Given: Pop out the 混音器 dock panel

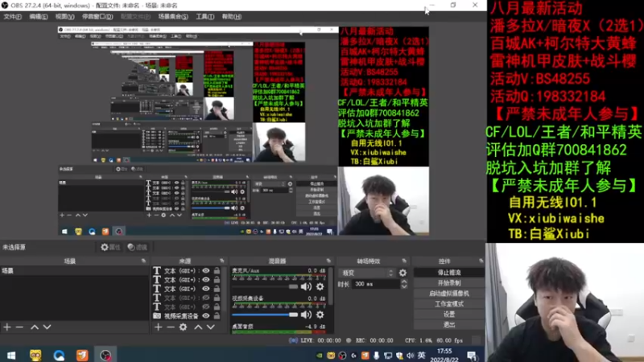Looking at the screenshot, I should coord(328,261).
